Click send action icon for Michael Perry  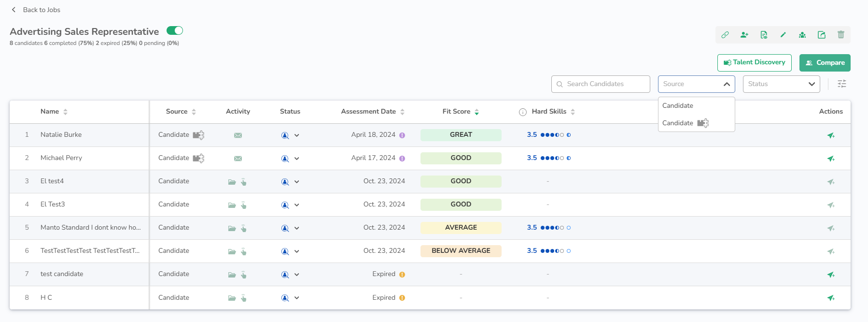(830, 159)
